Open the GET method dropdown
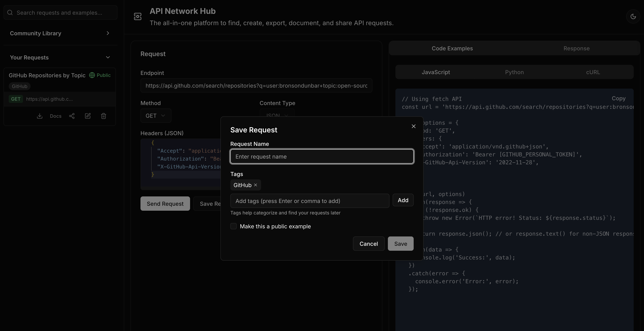 click(x=156, y=115)
